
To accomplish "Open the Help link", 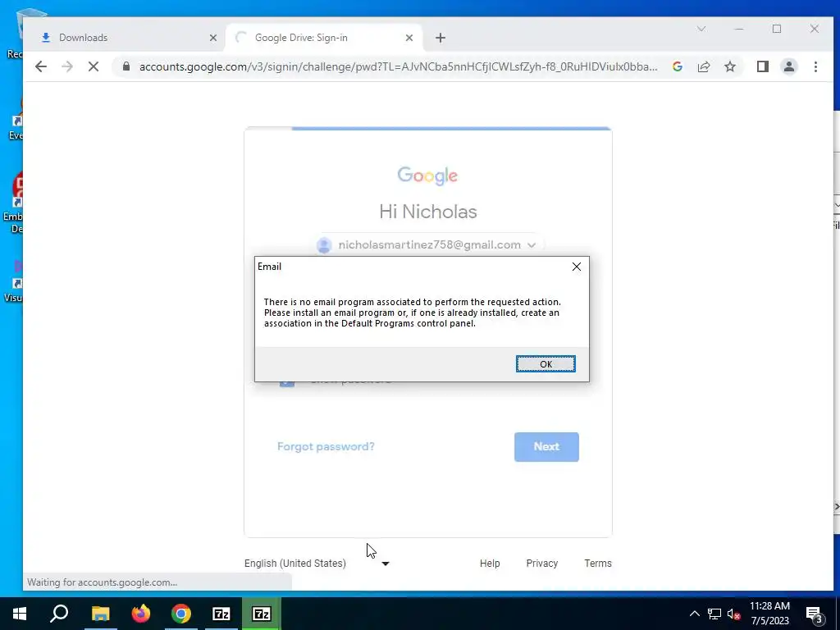I will 490,563.
